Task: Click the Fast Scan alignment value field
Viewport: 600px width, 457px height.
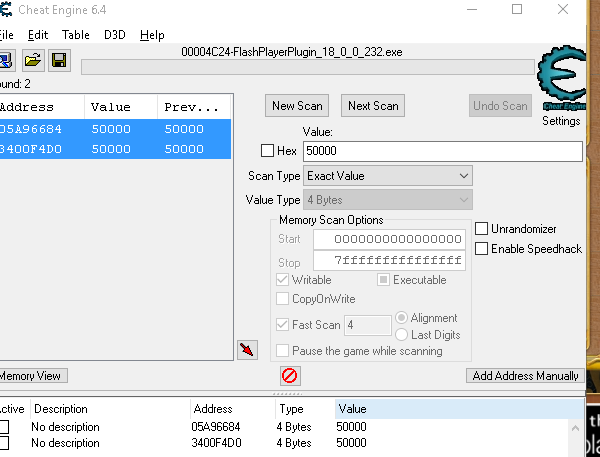Action: (x=367, y=325)
